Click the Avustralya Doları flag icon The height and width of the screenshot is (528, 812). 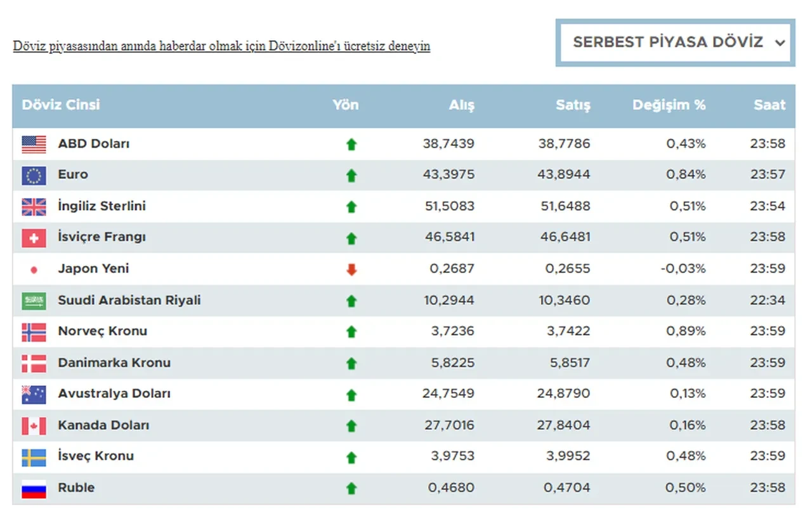(x=34, y=395)
